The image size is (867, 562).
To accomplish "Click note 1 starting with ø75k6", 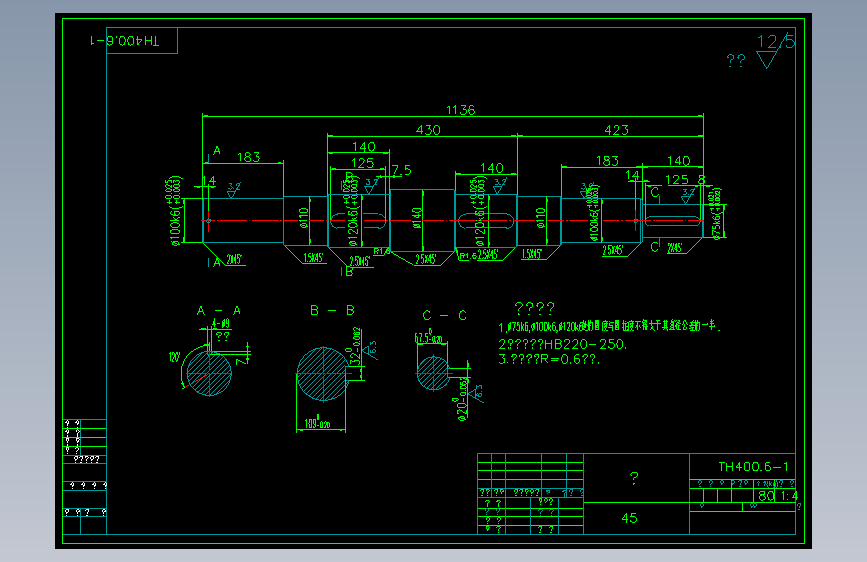I will tap(610, 326).
